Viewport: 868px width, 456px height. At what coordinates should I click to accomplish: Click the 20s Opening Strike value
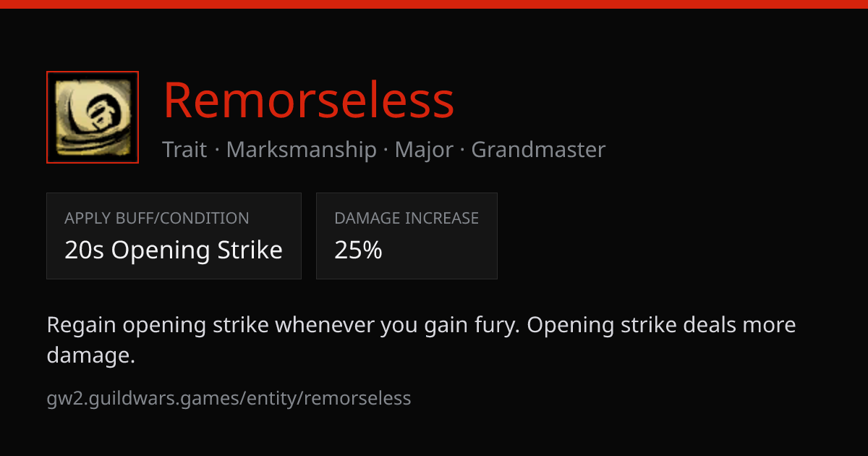click(x=174, y=250)
